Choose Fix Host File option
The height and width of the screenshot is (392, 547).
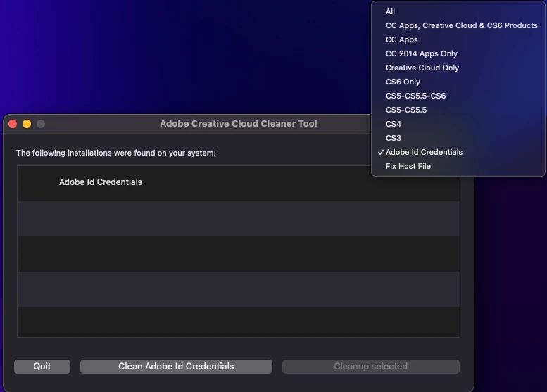coord(458,166)
